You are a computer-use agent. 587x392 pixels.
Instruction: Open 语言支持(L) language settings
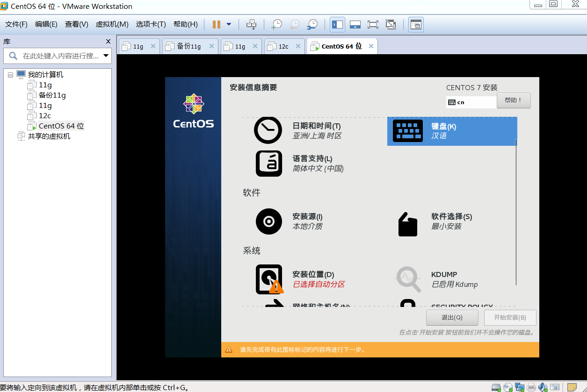300,164
